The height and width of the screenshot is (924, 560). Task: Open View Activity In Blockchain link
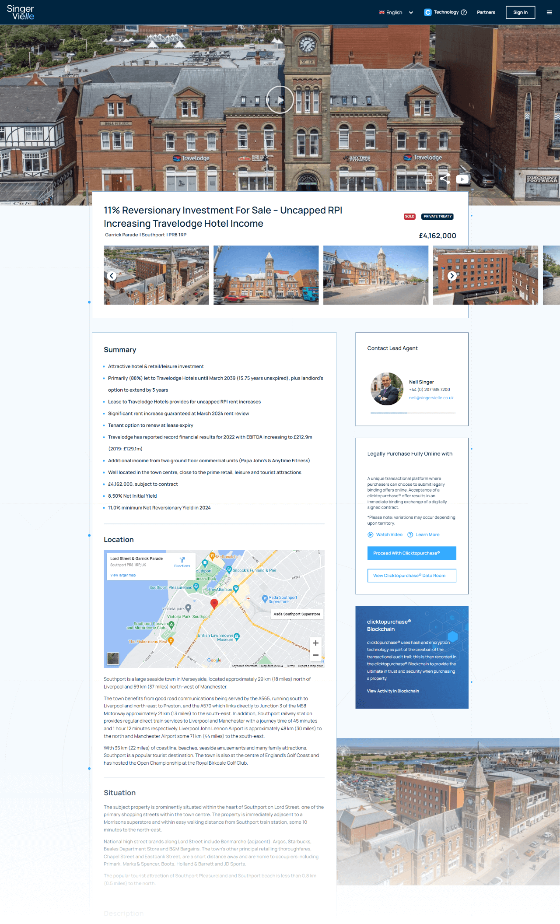393,691
